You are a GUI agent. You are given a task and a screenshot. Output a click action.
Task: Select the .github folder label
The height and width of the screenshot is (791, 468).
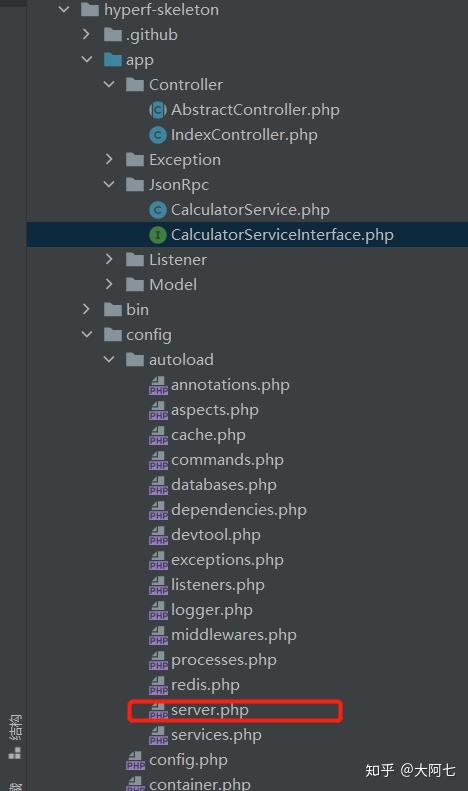coord(152,35)
